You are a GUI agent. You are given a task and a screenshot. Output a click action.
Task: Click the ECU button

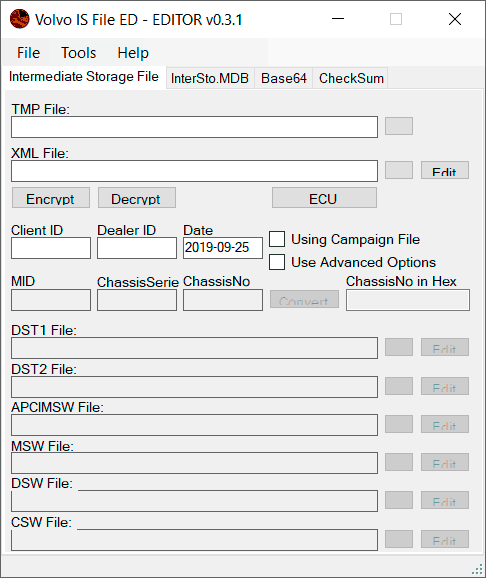click(x=324, y=198)
